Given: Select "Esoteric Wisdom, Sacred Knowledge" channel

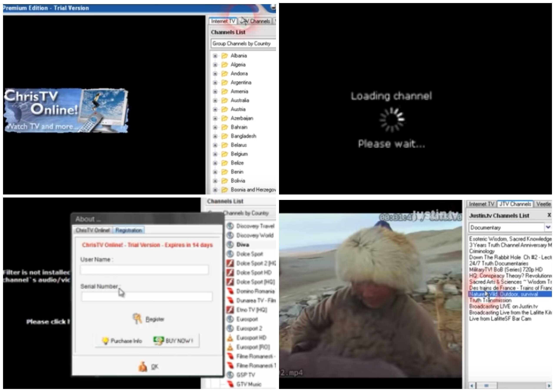Looking at the screenshot, I should tap(510, 239).
